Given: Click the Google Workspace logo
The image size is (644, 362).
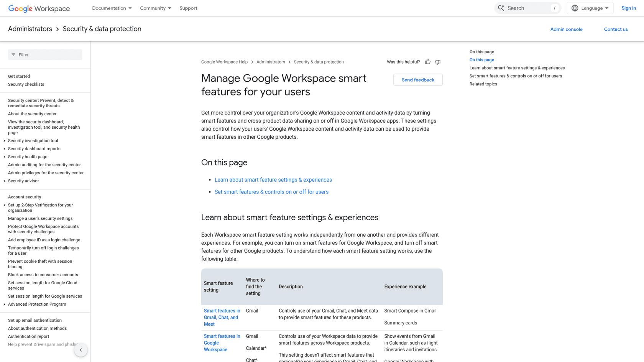Looking at the screenshot, I should (x=39, y=8).
